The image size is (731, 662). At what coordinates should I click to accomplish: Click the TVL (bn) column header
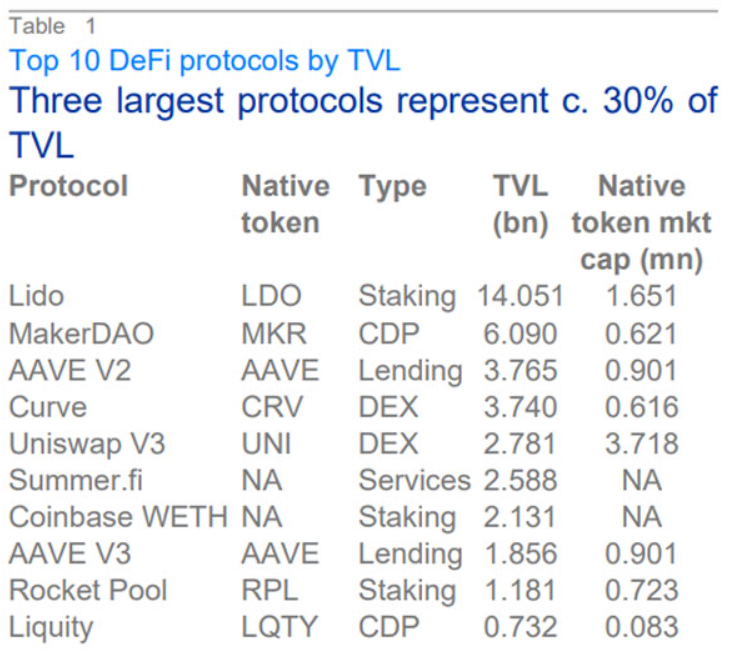click(x=520, y=204)
